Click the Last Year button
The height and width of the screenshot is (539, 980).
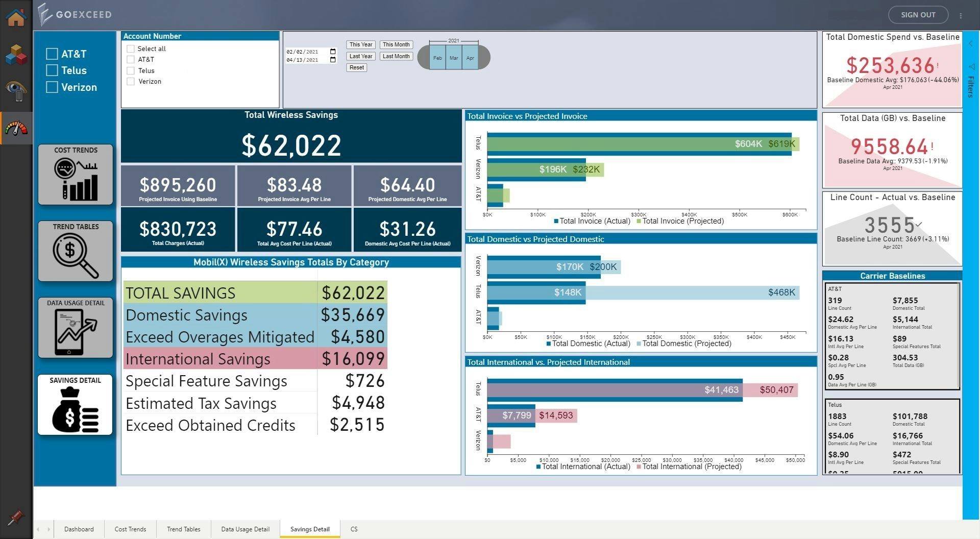[x=361, y=56]
